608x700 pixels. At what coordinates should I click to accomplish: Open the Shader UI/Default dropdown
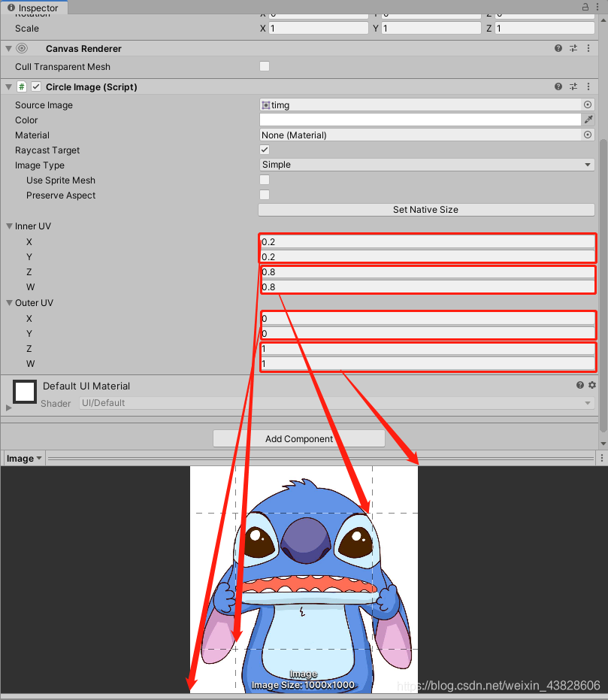click(337, 403)
